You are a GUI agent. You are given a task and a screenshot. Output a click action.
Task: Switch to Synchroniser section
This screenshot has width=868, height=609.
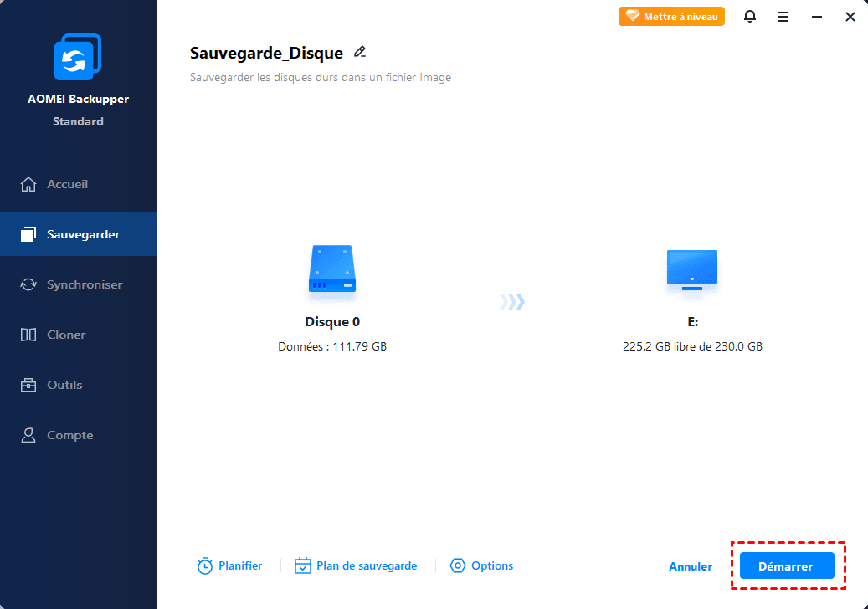(78, 284)
